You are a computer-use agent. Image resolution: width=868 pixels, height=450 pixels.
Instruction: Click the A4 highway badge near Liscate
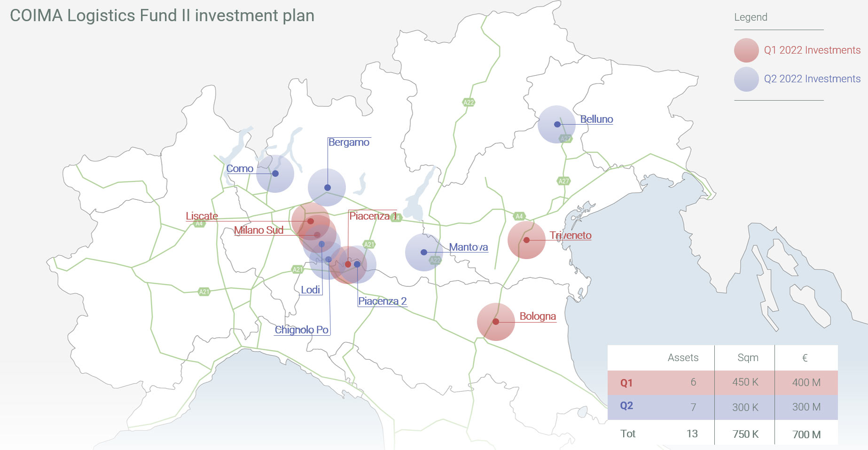(x=199, y=224)
